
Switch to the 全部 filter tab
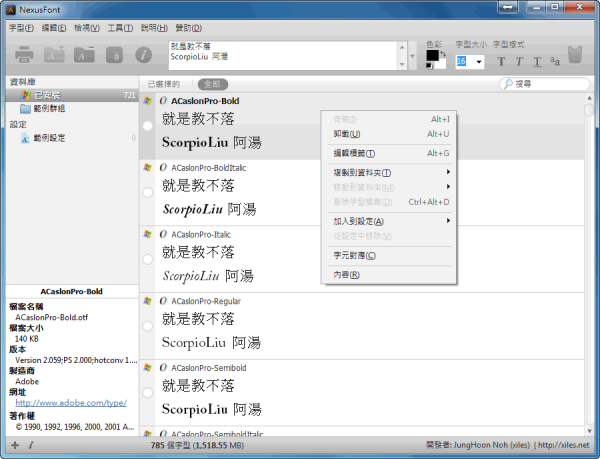pos(213,84)
